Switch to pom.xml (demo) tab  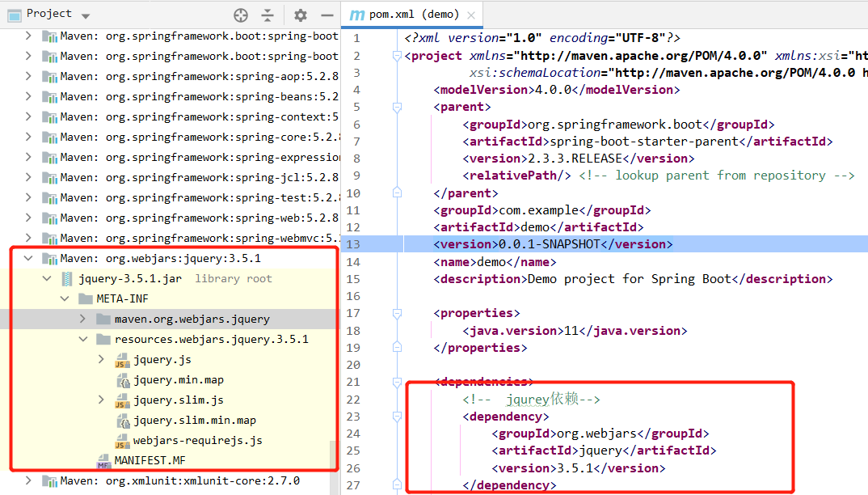tap(414, 15)
